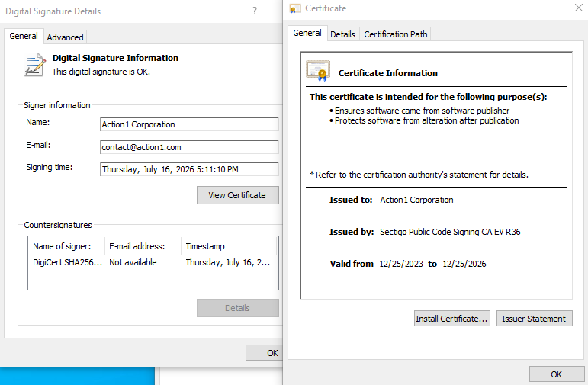Image resolution: width=588 pixels, height=385 pixels.
Task: Click the Install Certificate... button
Action: coord(452,318)
